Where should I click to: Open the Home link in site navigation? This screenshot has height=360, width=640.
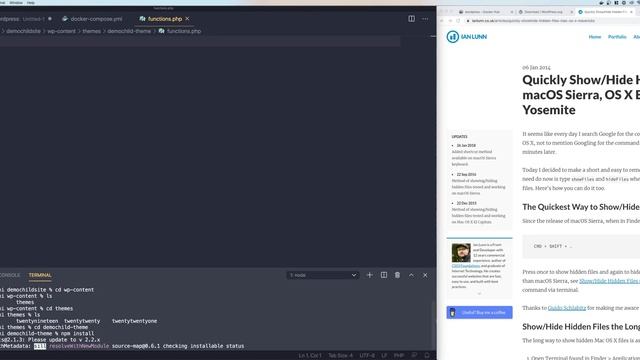(595, 37)
